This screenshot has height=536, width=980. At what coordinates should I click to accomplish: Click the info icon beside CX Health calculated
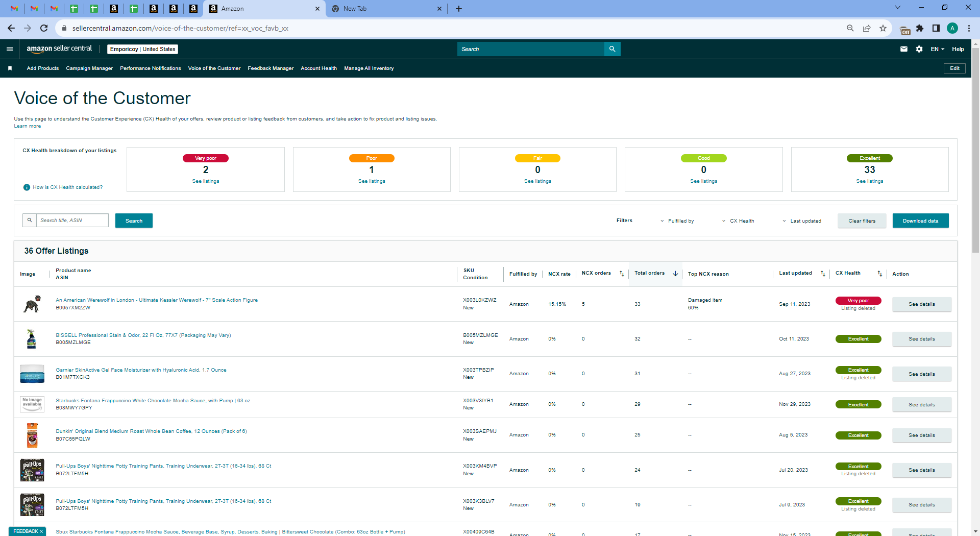coord(27,187)
